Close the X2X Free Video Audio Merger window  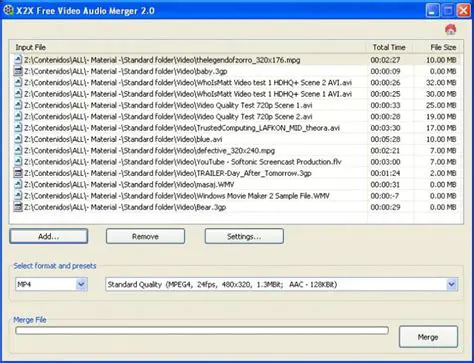pyautogui.click(x=463, y=10)
